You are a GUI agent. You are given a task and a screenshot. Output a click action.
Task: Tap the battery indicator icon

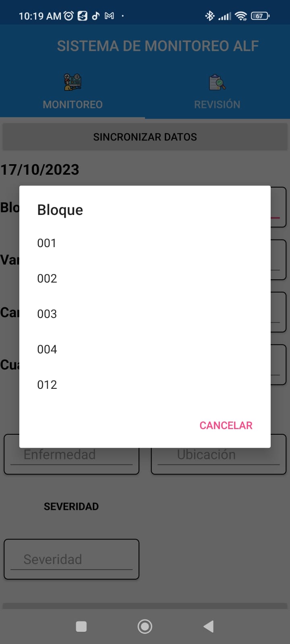[x=260, y=16]
